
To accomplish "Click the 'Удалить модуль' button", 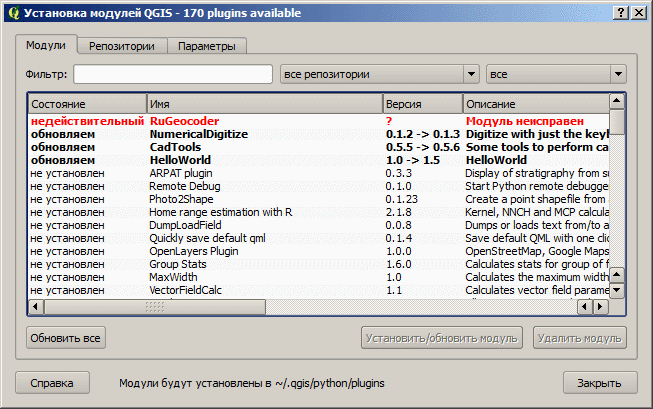I will point(580,338).
